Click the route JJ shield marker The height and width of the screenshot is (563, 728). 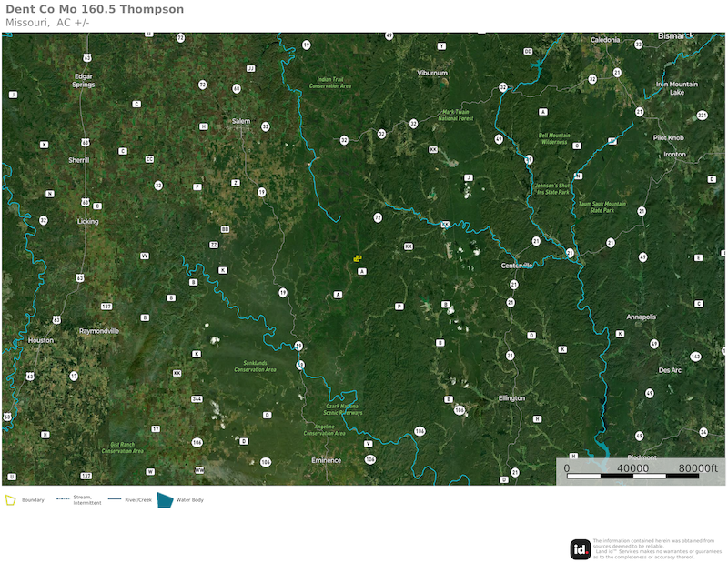pos(251,69)
